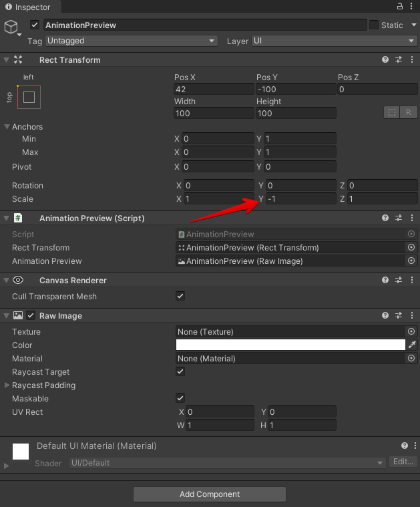
Task: Use the Color eyedropper tool
Action: 412,345
